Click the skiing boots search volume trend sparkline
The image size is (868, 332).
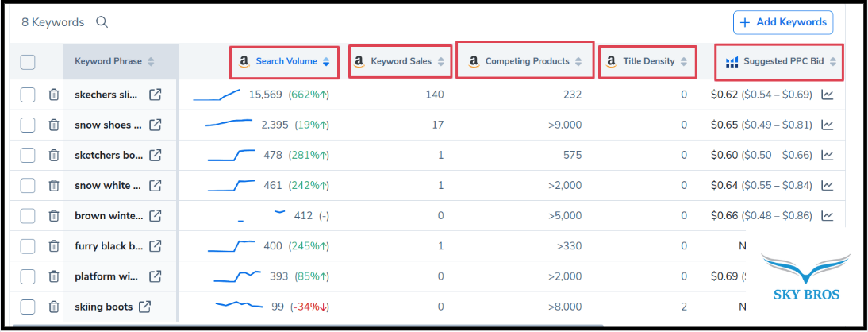(239, 305)
